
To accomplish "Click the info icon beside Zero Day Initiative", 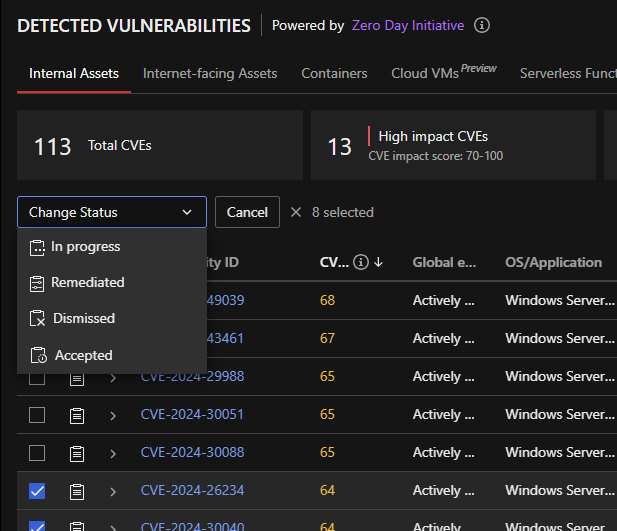I will coord(482,25).
